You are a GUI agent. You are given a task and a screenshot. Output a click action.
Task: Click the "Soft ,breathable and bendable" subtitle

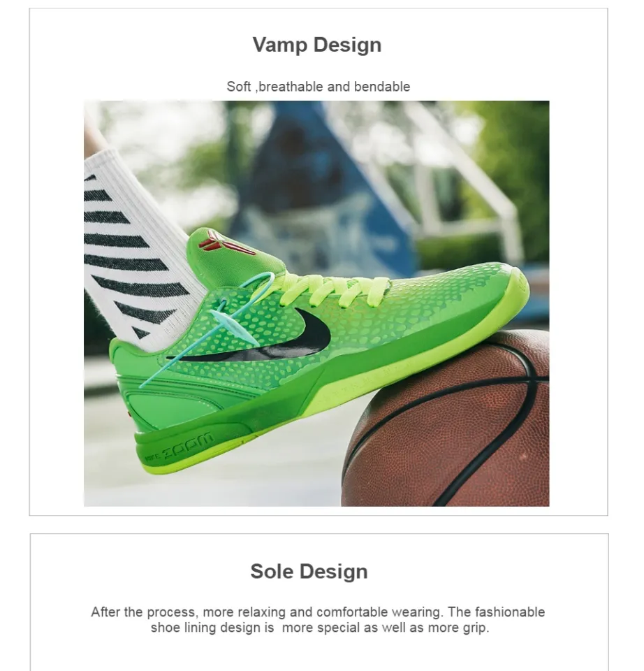318,87
